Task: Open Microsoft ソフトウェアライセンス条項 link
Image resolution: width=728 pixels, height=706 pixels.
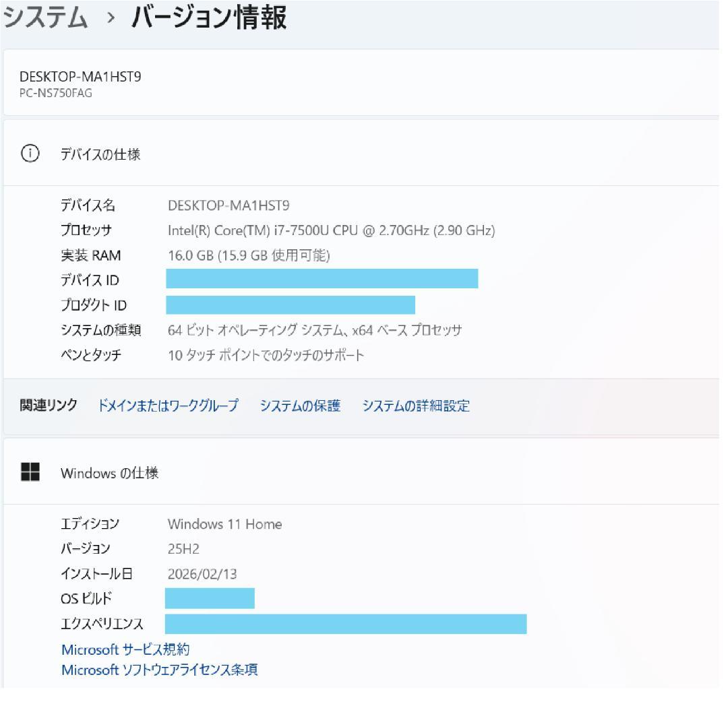Action: 159,670
